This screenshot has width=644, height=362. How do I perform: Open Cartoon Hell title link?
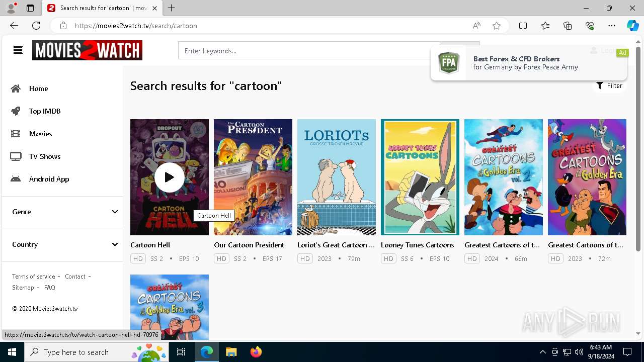point(150,245)
